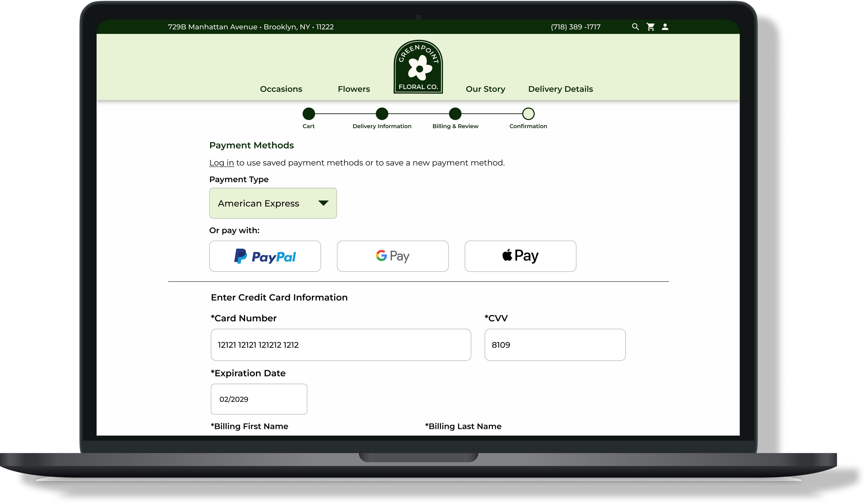Screen dimensions: 866x504
Task: Focus the CVV input field
Action: [x=555, y=345]
